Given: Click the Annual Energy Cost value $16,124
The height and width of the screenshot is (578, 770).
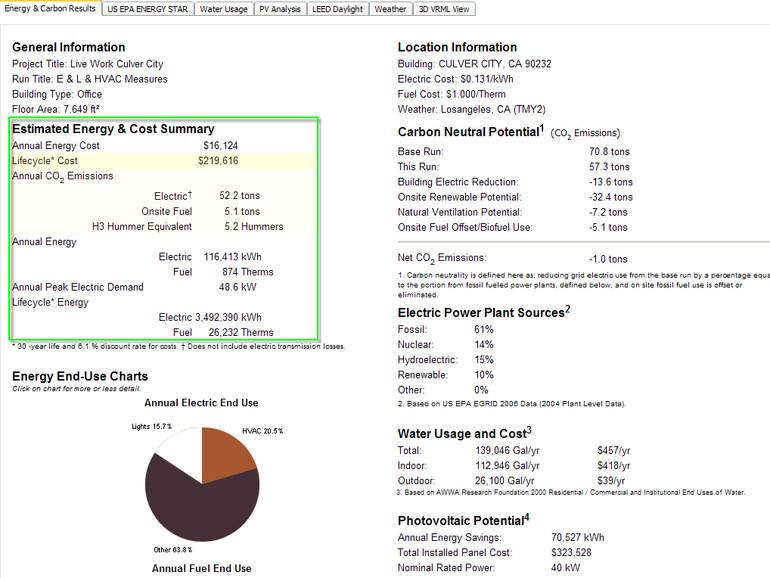Looking at the screenshot, I should click(220, 145).
